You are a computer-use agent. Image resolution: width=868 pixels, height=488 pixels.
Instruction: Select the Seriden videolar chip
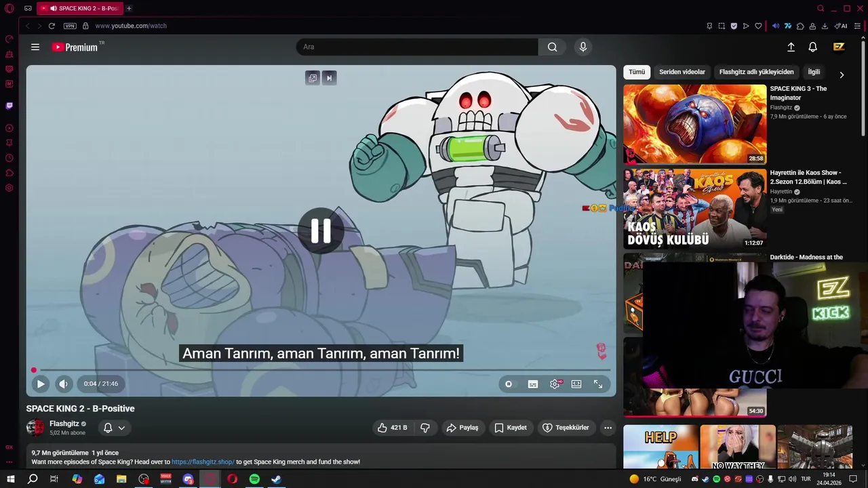pos(682,72)
